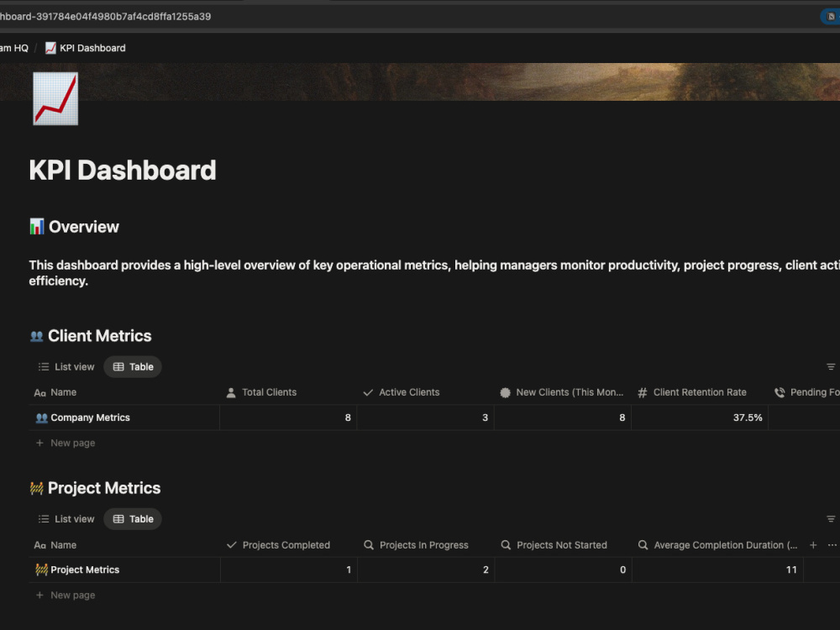
Task: Open filter icon for Project Metrics database
Action: point(831,519)
